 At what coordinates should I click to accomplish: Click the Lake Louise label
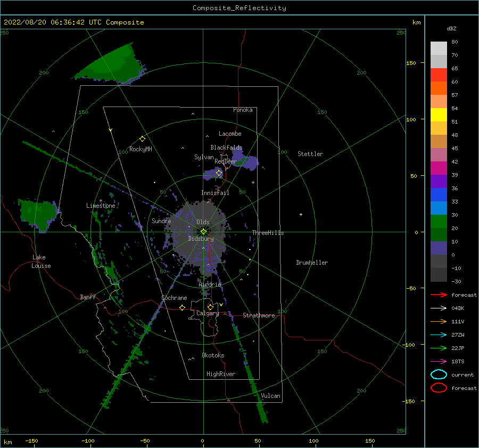pyautogui.click(x=41, y=262)
